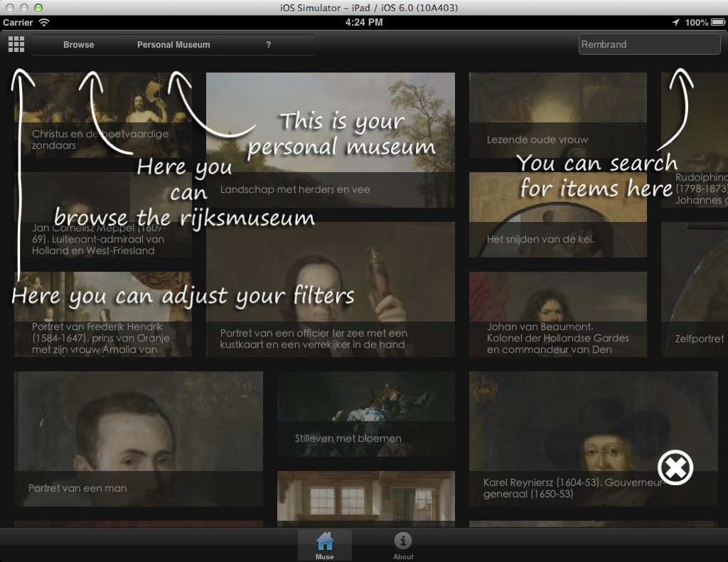The image size is (728, 562).
Task: Dismiss the help overlay with X
Action: tap(675, 467)
